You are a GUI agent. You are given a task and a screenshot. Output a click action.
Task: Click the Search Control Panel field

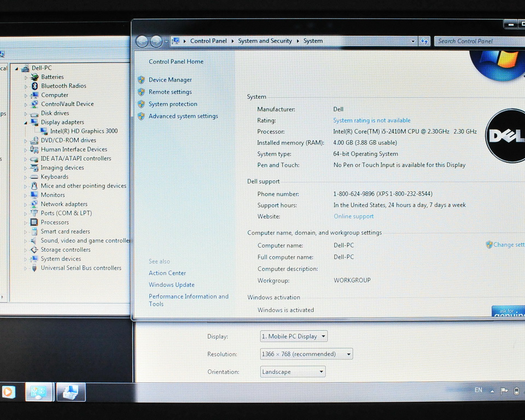(x=480, y=41)
